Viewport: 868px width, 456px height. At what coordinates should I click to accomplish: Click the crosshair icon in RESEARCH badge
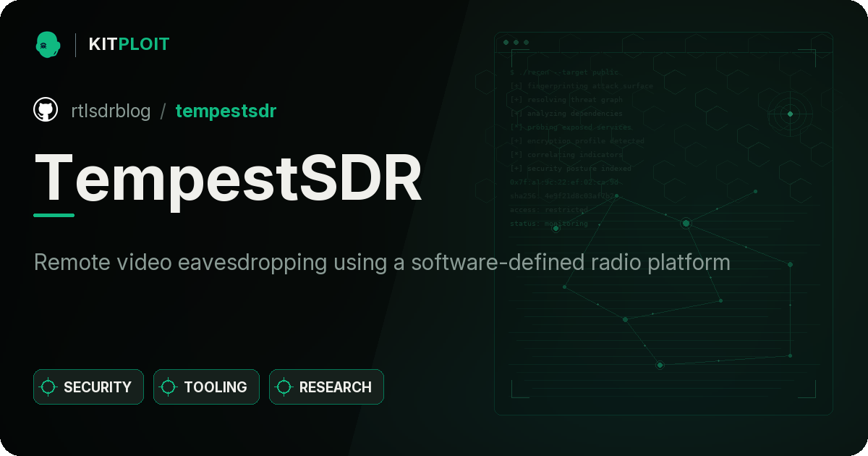click(x=284, y=387)
